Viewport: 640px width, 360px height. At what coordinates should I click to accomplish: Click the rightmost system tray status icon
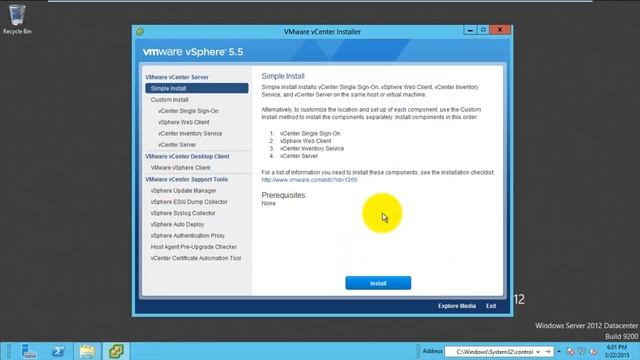(x=593, y=351)
